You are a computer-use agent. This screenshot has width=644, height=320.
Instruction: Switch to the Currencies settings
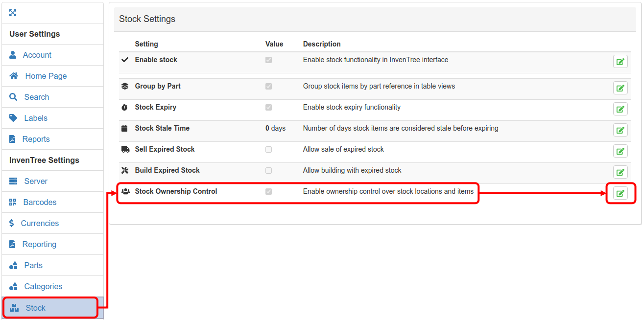[x=40, y=224]
